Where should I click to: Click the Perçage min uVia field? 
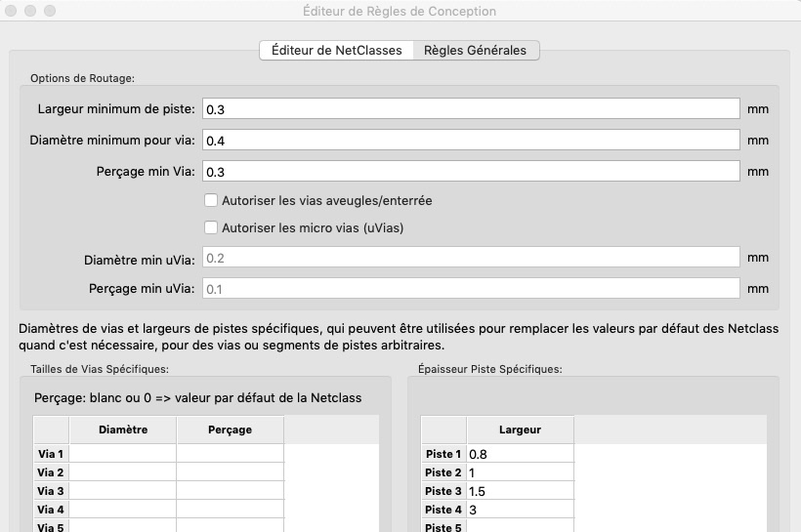point(470,289)
